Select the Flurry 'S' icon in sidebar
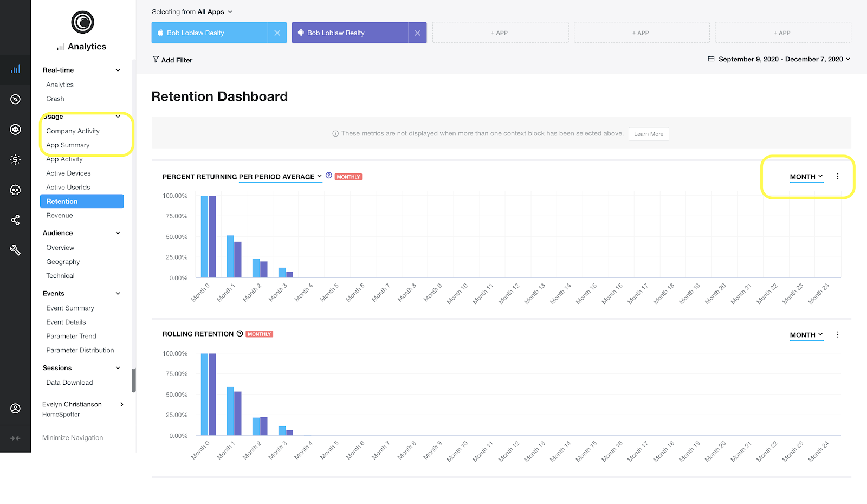Image resolution: width=867 pixels, height=504 pixels. pos(16,159)
